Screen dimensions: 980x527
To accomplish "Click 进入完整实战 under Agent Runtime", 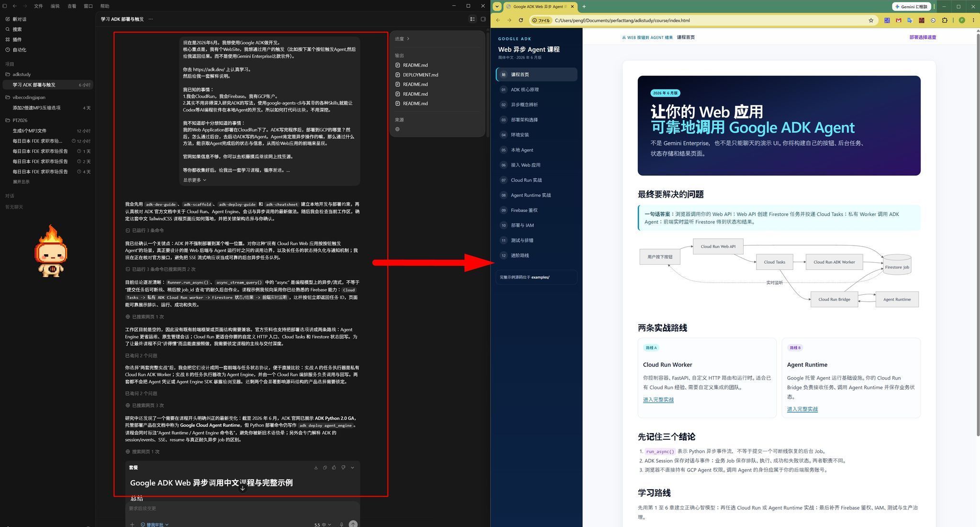I will pyautogui.click(x=802, y=409).
